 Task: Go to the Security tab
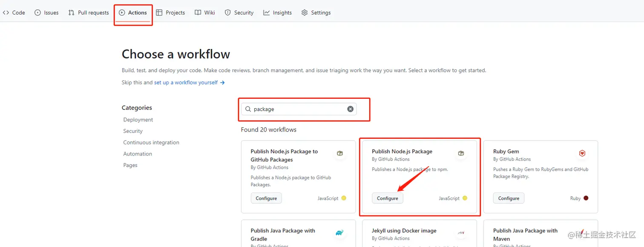(239, 13)
